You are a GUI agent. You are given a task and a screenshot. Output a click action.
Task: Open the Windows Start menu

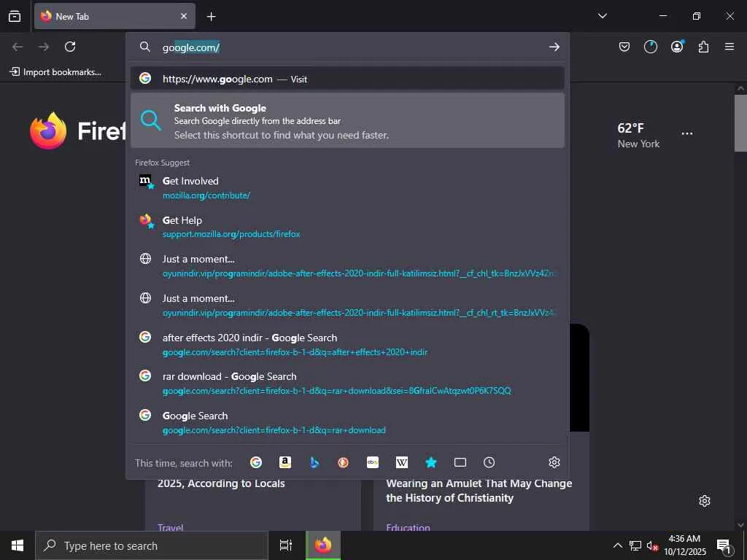18,545
